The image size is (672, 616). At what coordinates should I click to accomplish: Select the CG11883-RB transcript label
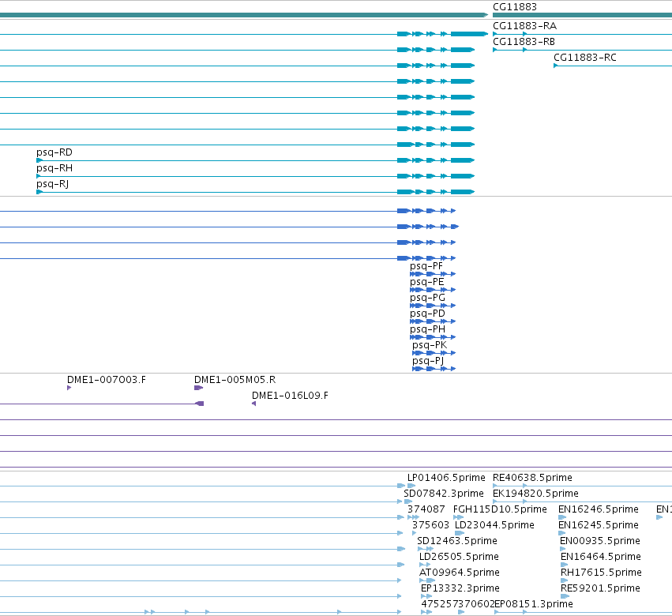[524, 42]
